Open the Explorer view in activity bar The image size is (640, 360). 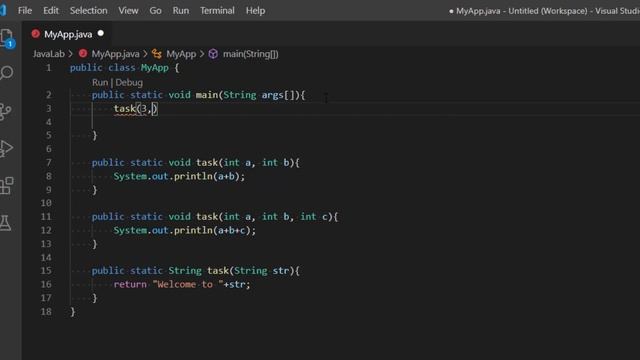7,38
